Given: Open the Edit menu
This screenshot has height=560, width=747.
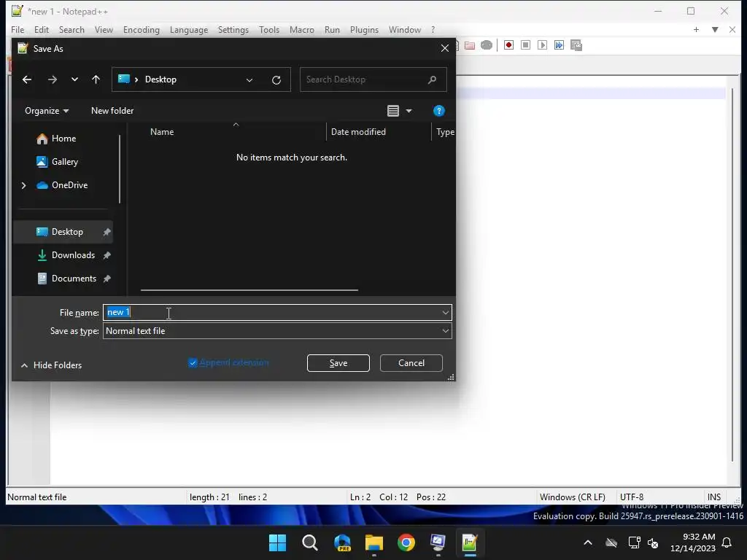Looking at the screenshot, I should pyautogui.click(x=42, y=29).
